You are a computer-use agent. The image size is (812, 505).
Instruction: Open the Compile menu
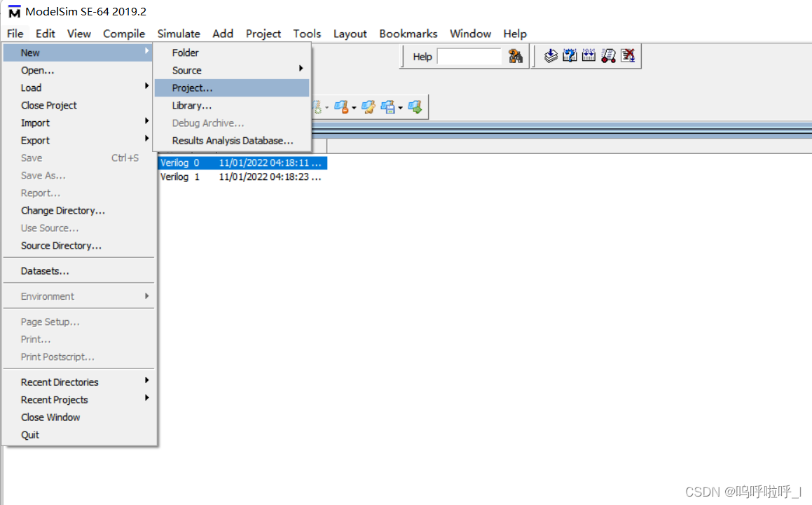click(x=124, y=34)
